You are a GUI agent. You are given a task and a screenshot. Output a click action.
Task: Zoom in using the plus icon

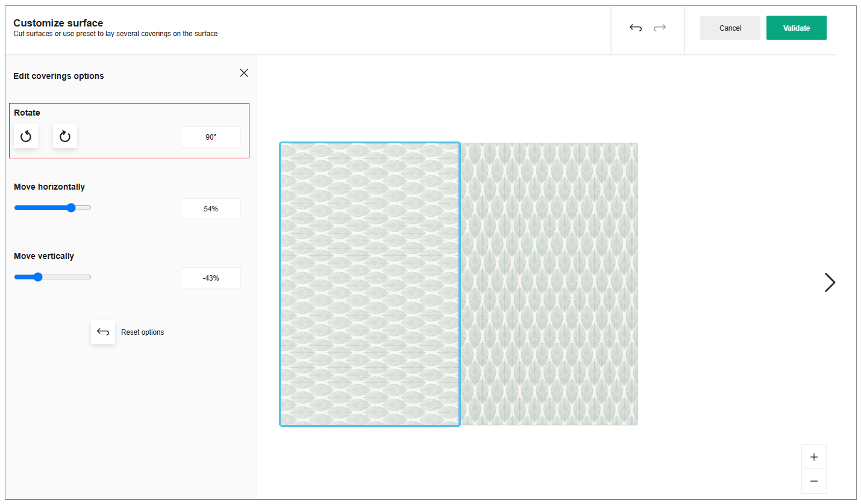[x=814, y=456]
